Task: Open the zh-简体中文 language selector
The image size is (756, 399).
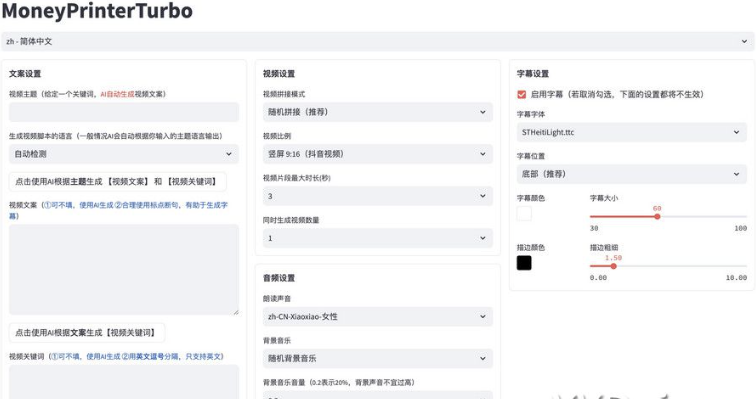Action: pos(378,41)
